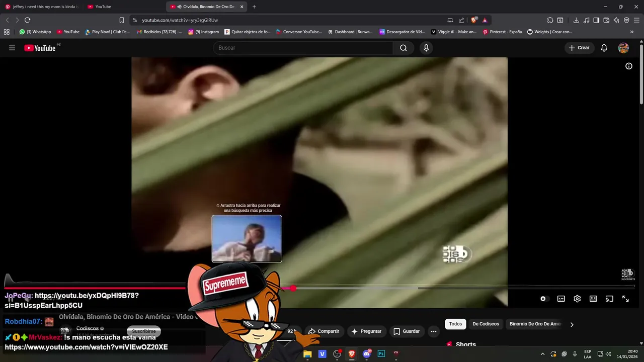
Task: Bookmark this page from address bar
Action: pos(122,20)
